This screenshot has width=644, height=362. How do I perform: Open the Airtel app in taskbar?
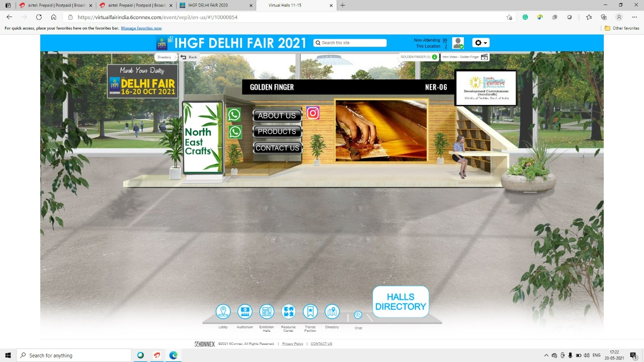pos(157,355)
